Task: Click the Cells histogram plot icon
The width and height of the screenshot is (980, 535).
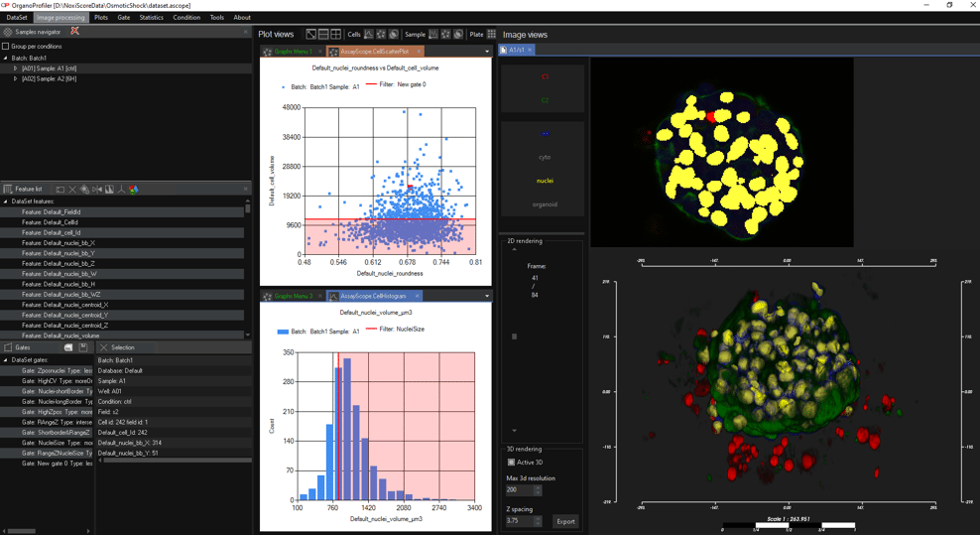Action: click(x=369, y=34)
